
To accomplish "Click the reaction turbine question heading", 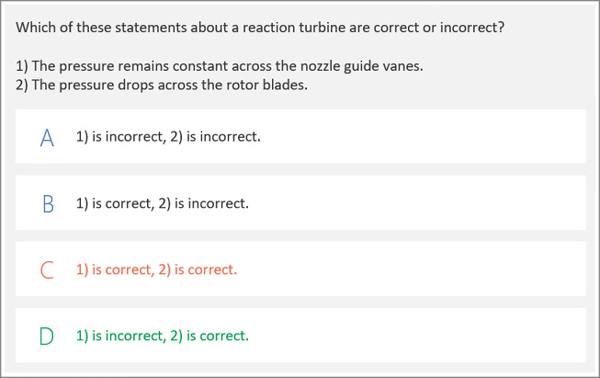I will point(260,28).
